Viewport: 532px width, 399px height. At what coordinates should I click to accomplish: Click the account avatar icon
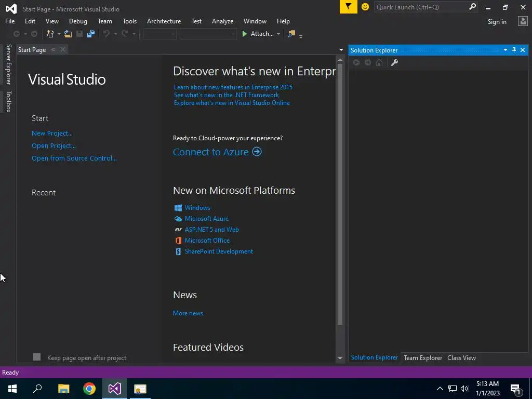click(x=523, y=21)
